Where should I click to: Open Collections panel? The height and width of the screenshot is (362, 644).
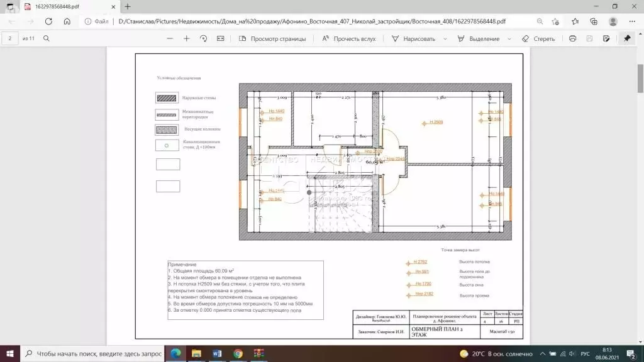[594, 21]
